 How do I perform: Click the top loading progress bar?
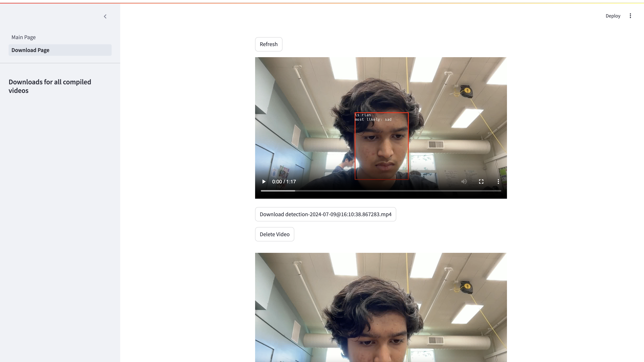322,3
